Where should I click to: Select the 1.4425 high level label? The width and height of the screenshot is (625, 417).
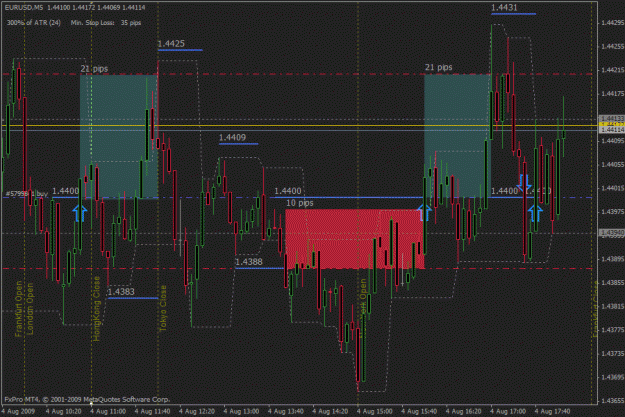(171, 44)
